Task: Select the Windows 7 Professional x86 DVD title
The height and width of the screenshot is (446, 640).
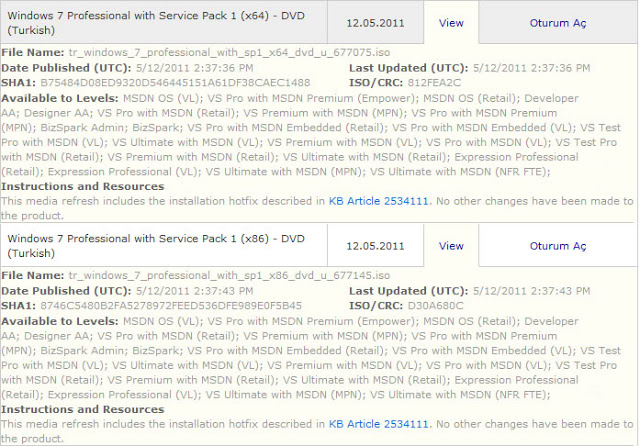Action: coord(148,245)
